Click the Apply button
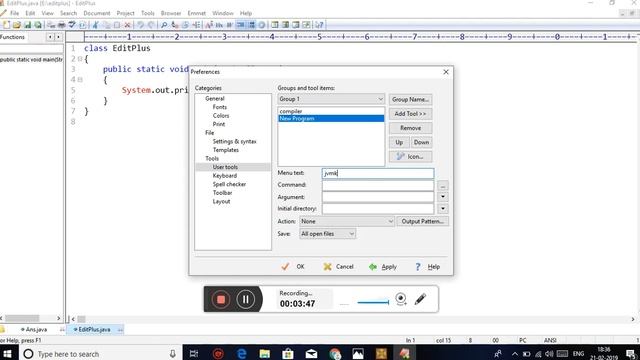This screenshot has width=640, height=360. tap(383, 267)
